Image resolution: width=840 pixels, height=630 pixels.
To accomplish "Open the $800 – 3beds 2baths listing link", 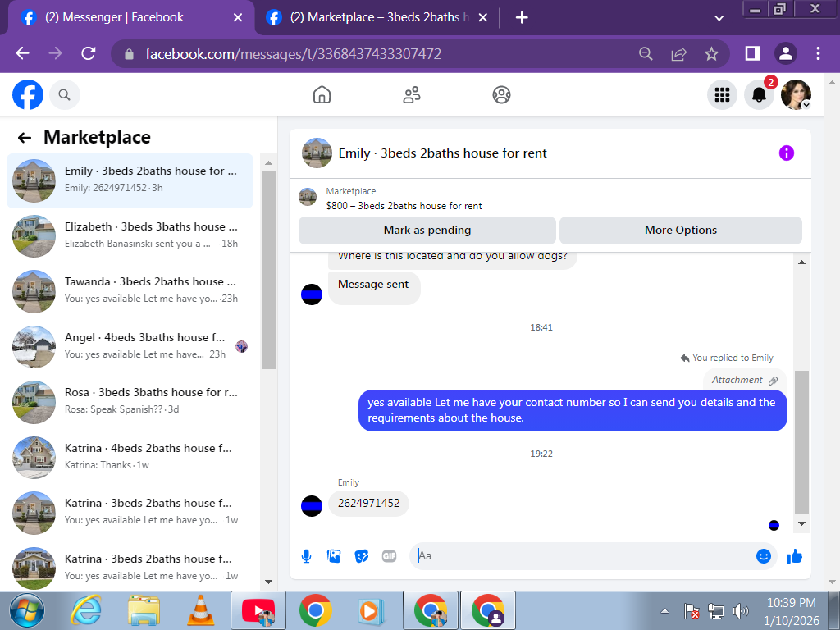I will (x=404, y=206).
